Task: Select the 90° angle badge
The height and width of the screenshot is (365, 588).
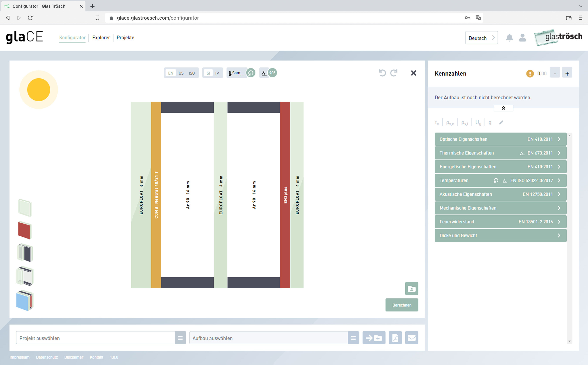Action: coord(272,73)
